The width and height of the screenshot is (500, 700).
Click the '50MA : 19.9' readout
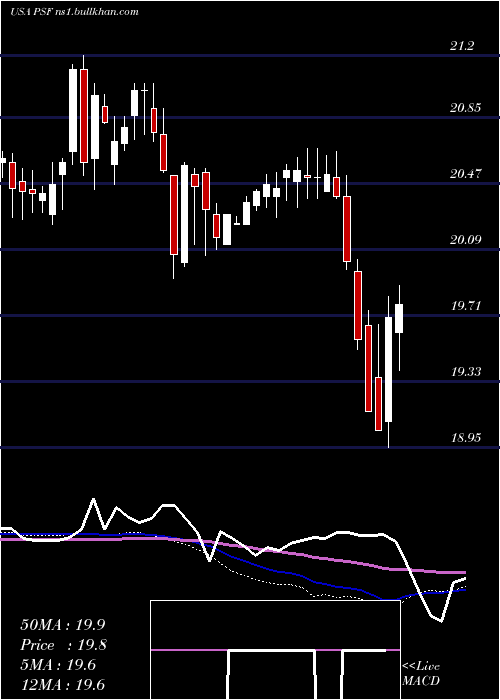(62, 625)
